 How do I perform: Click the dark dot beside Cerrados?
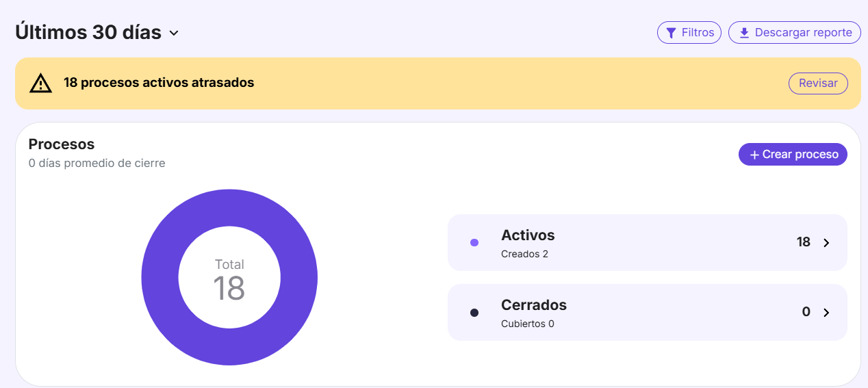[474, 313]
